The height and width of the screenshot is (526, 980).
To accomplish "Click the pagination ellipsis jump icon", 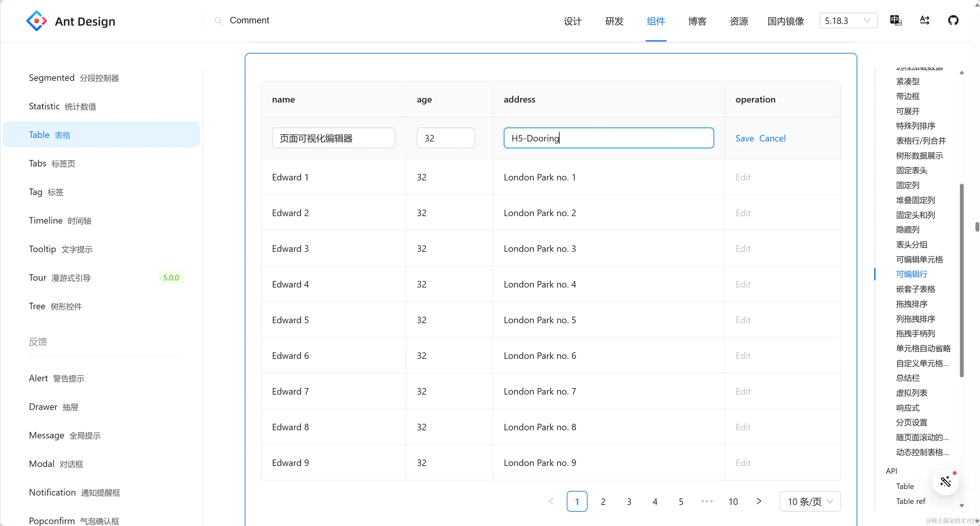I will pyautogui.click(x=707, y=501).
